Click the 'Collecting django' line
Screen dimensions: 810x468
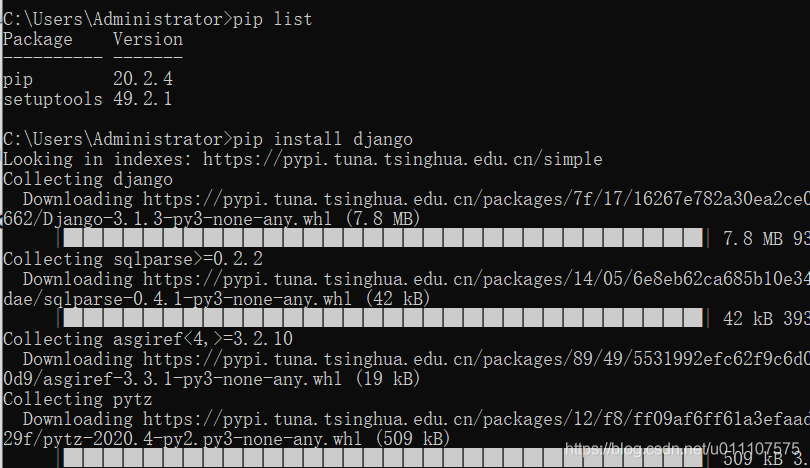click(x=88, y=179)
